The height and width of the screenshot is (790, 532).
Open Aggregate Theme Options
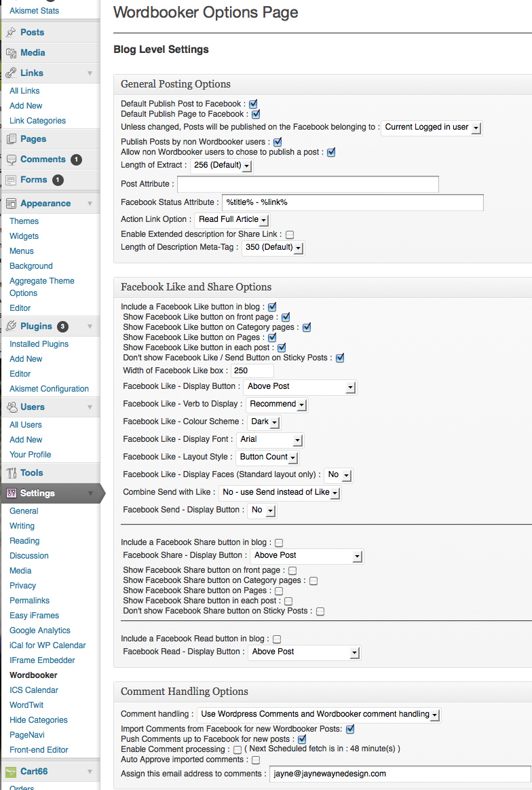point(42,287)
